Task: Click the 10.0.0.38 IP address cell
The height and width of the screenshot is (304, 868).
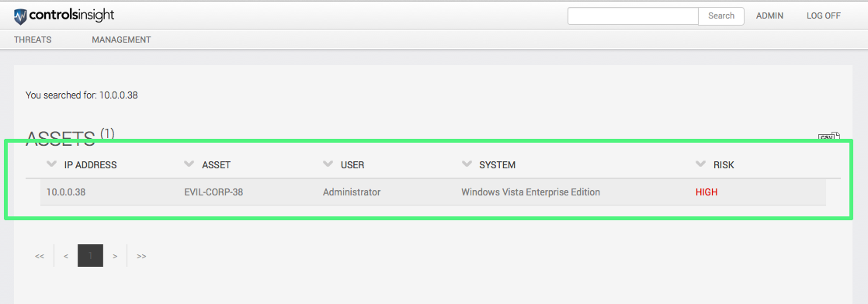Action: (x=66, y=192)
